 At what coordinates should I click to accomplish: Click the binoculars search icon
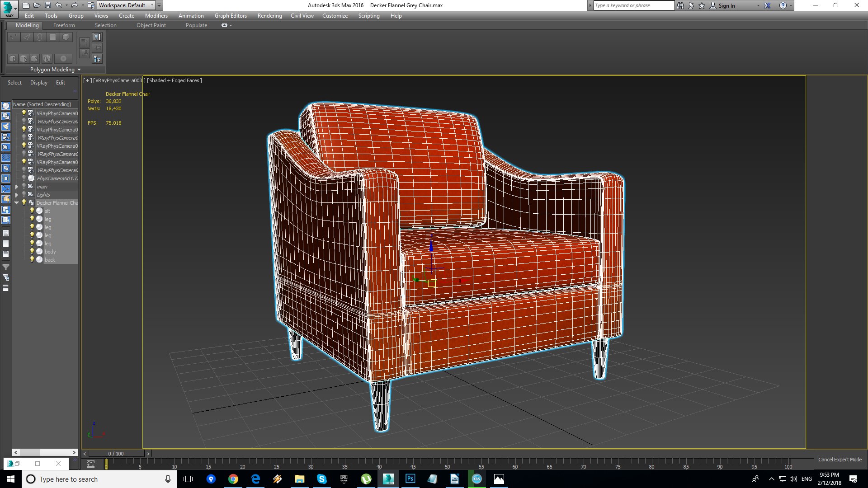click(x=680, y=5)
